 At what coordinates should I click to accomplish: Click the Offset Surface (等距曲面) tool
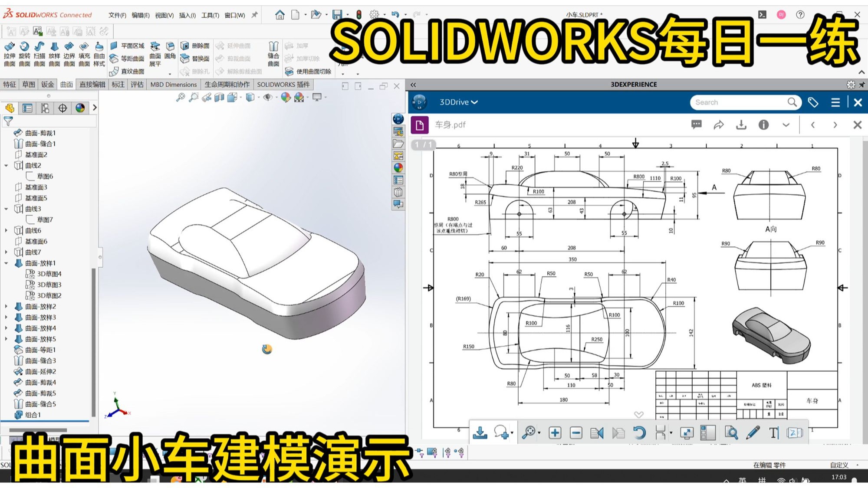click(127, 59)
